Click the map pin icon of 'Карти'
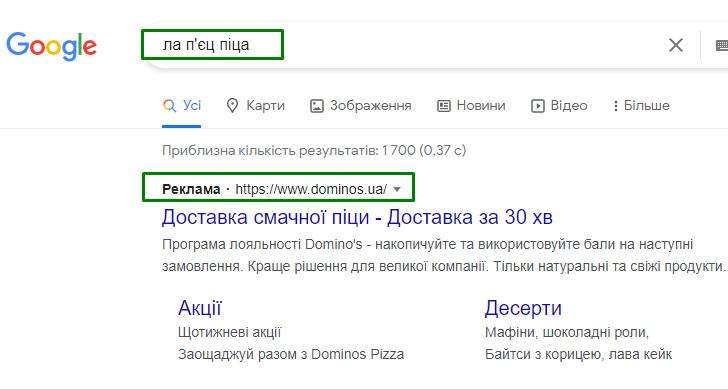 point(232,106)
